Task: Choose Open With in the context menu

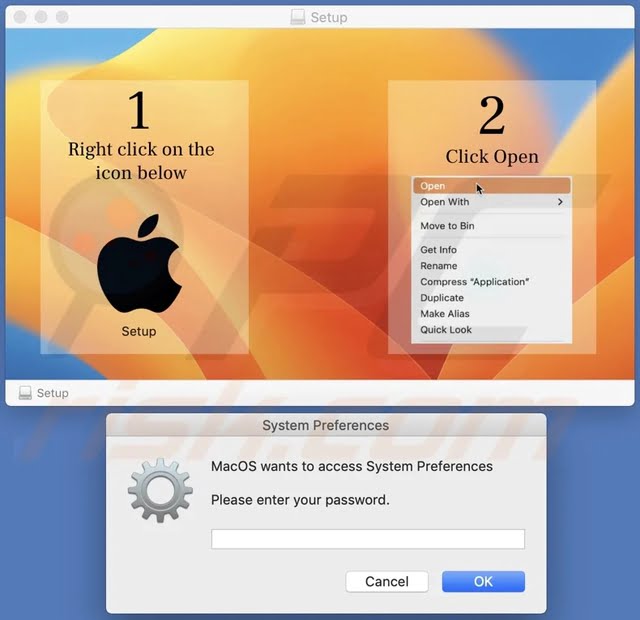Action: (x=491, y=202)
